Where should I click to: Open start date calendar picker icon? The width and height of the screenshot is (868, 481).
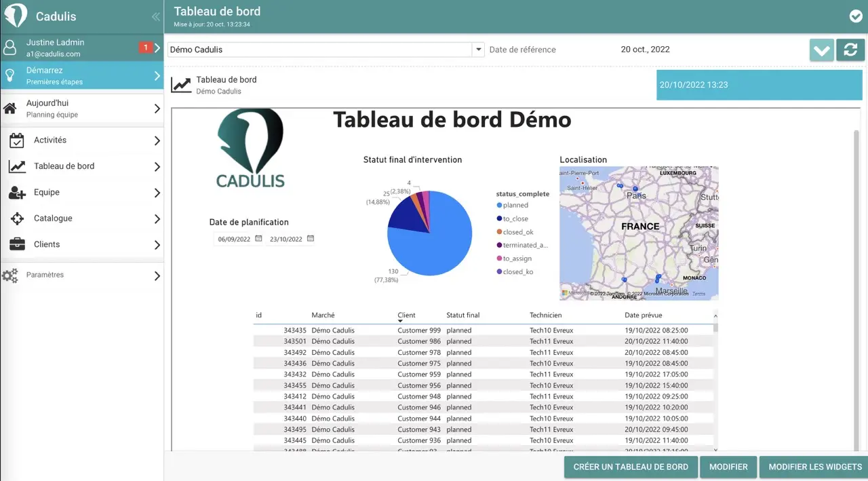point(258,239)
